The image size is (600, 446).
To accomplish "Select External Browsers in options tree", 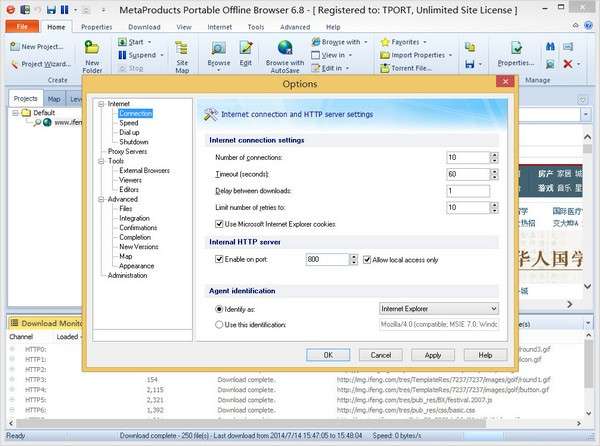I will (x=144, y=171).
